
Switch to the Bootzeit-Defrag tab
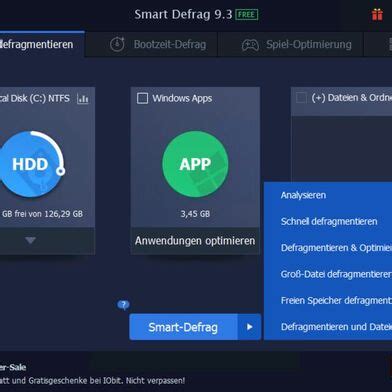tap(151, 44)
